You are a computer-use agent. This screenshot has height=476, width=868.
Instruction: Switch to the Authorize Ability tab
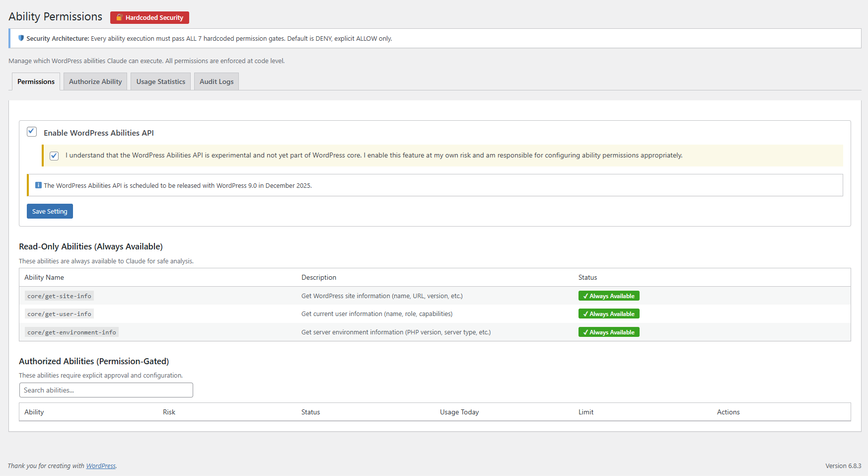click(95, 82)
